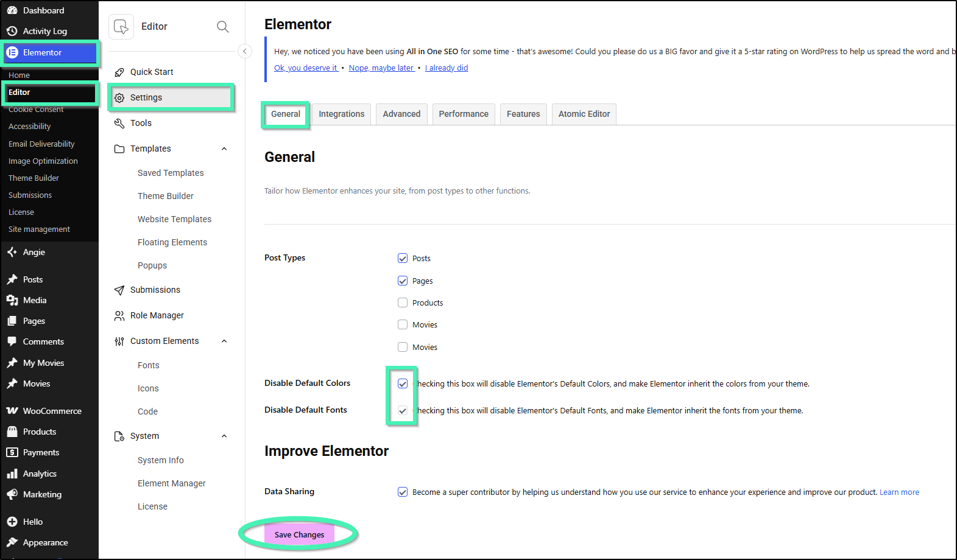Collapse the Templates section chevron
Screen dimensions: 957x560
click(x=224, y=149)
